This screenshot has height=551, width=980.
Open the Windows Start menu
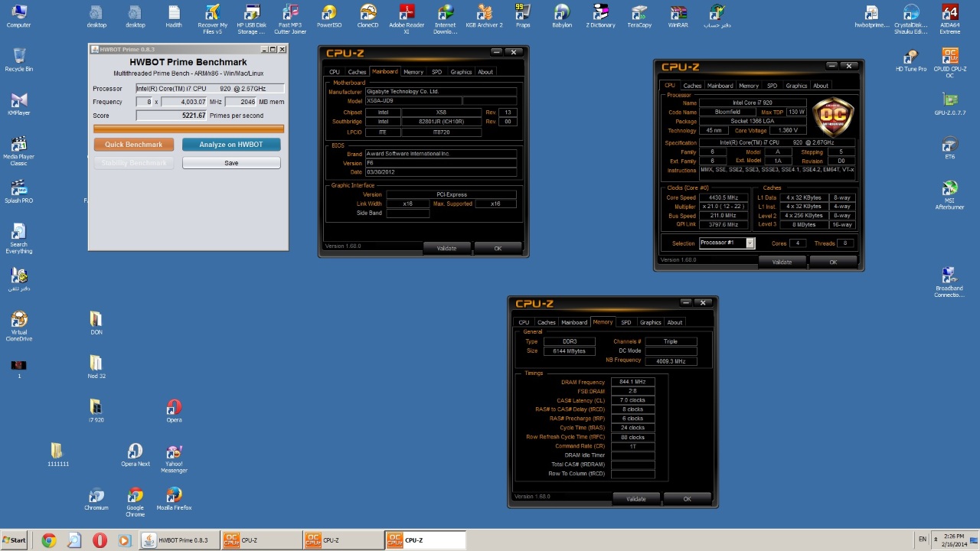(14, 540)
